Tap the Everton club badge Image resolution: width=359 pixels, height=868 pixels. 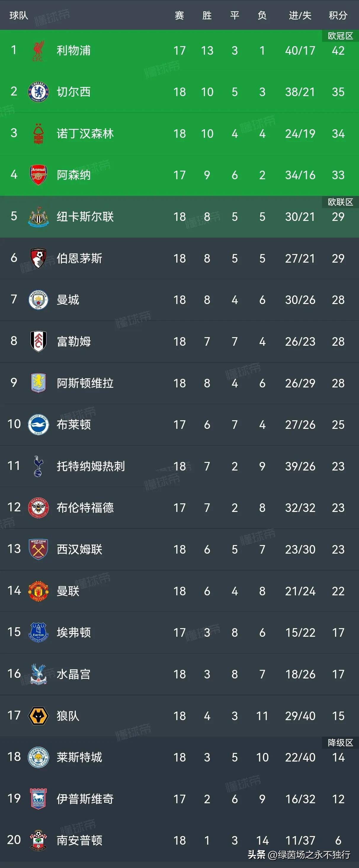[38, 633]
